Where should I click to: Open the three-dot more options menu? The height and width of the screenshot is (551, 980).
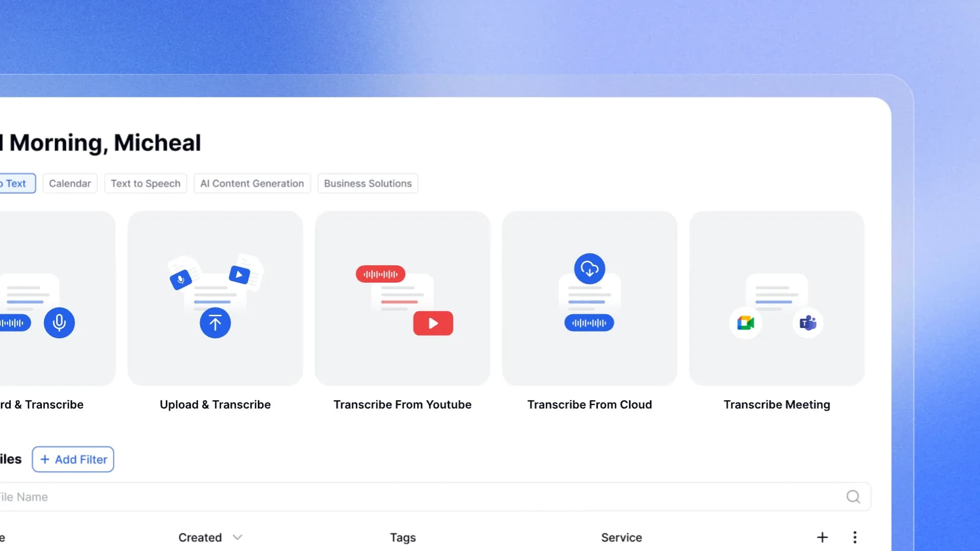(855, 537)
